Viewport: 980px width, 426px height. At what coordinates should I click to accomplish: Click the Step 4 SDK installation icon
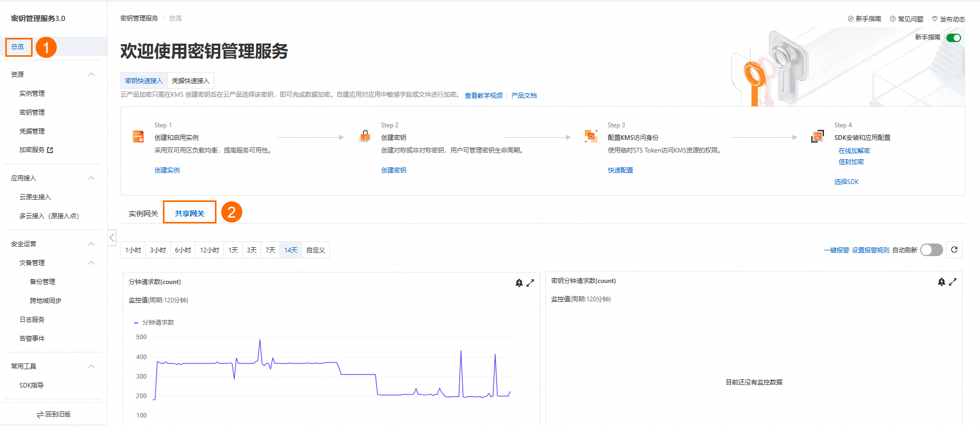818,136
